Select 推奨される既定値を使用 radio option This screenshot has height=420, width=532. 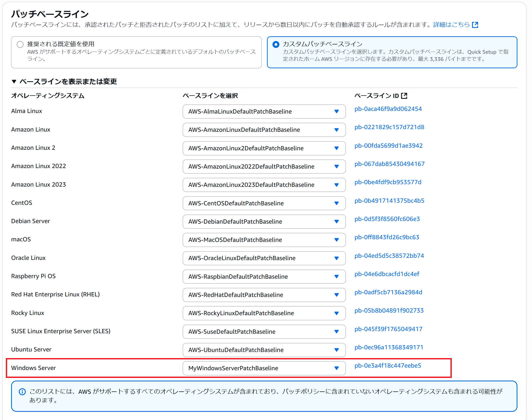20,44
